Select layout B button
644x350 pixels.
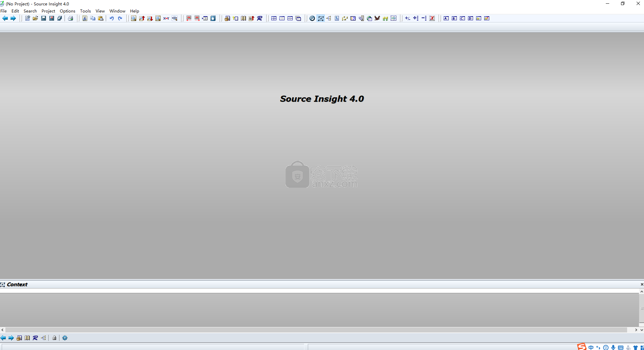454,18
